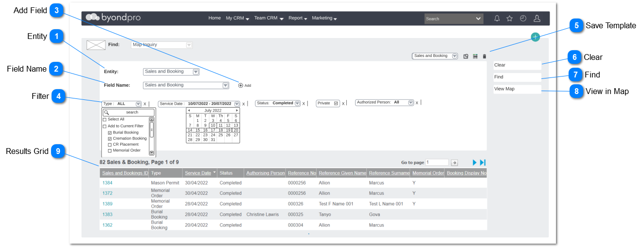Go to next results page
This screenshot has height=248, width=644.
point(475,162)
